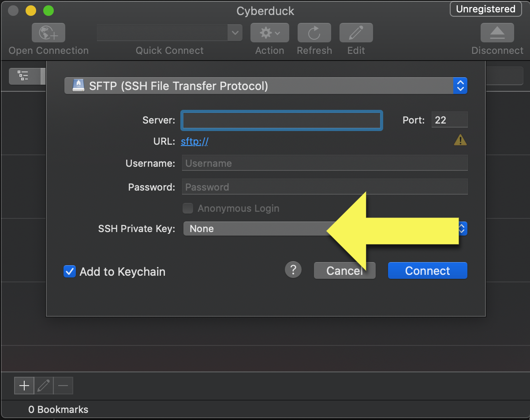530x420 pixels.
Task: Open the Action gear menu
Action: coord(269,33)
